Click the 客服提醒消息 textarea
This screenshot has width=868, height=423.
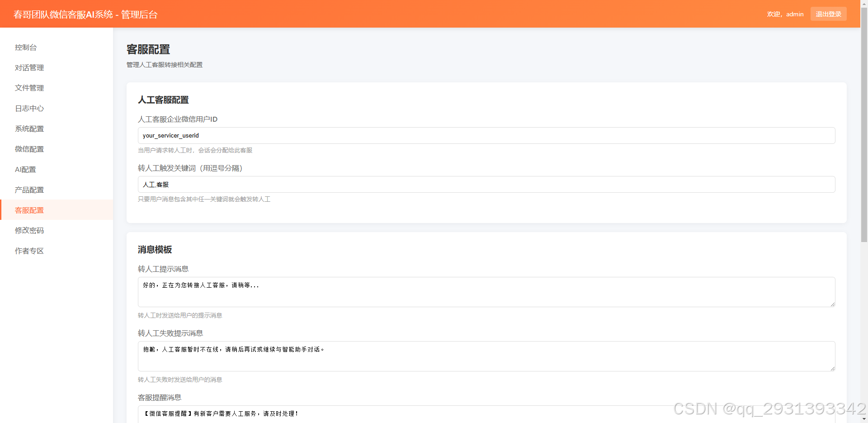coord(486,414)
